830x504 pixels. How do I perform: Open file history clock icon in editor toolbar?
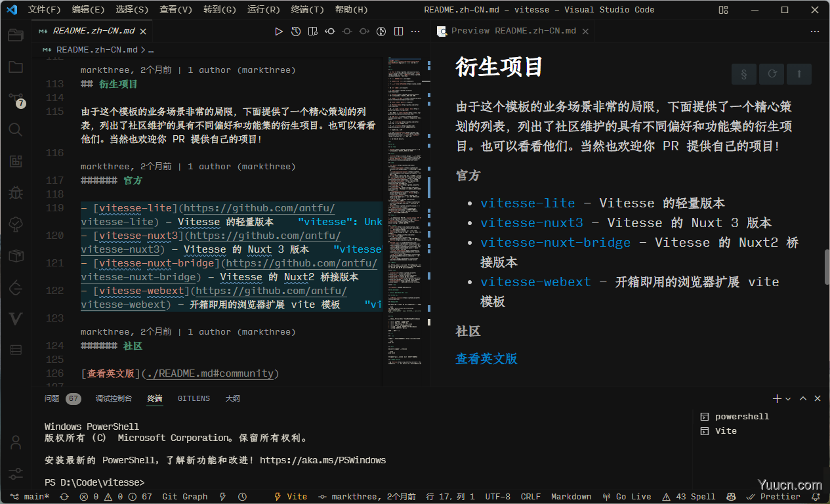coord(296,31)
